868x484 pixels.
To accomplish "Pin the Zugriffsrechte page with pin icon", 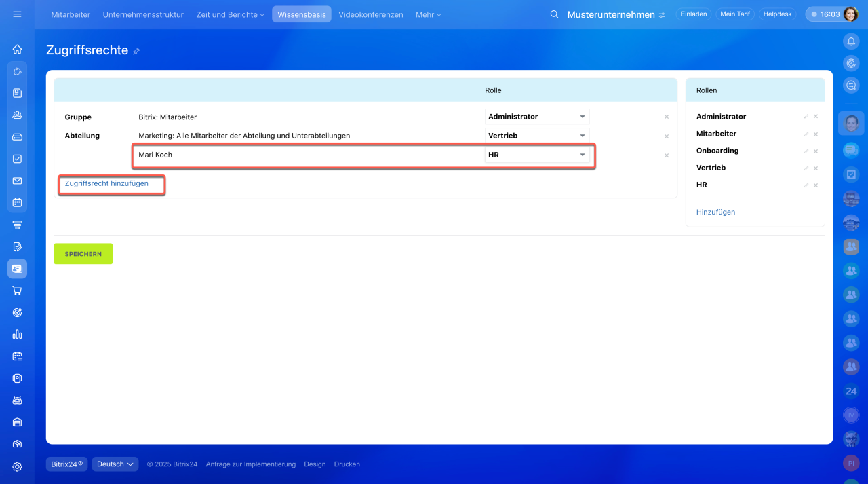I will point(136,51).
